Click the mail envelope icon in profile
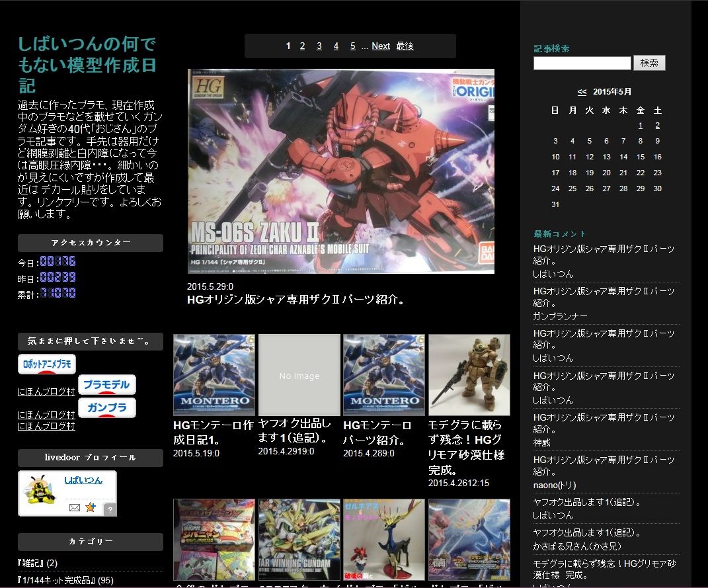Image resolution: width=708 pixels, height=588 pixels. (75, 507)
